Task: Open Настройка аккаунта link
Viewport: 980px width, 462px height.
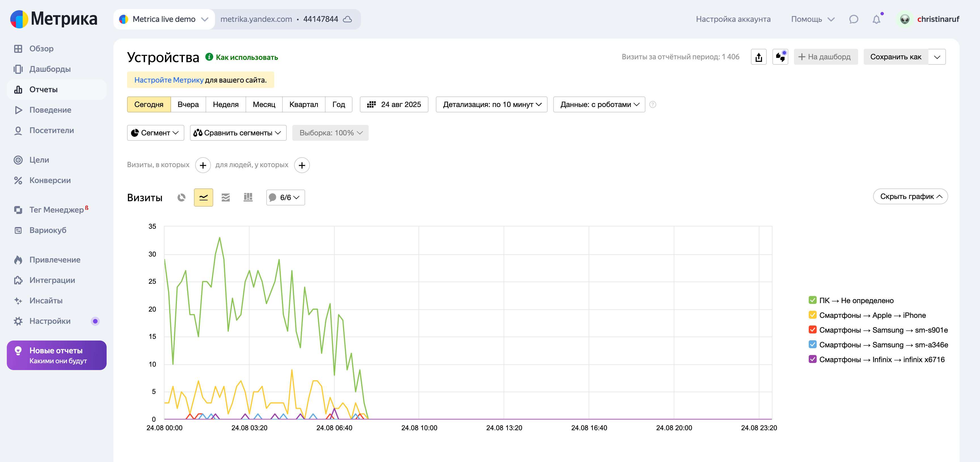Action: pyautogui.click(x=733, y=19)
